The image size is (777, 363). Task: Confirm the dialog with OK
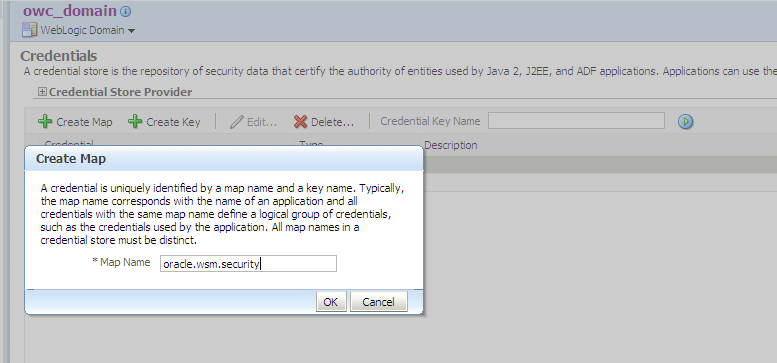coord(331,302)
